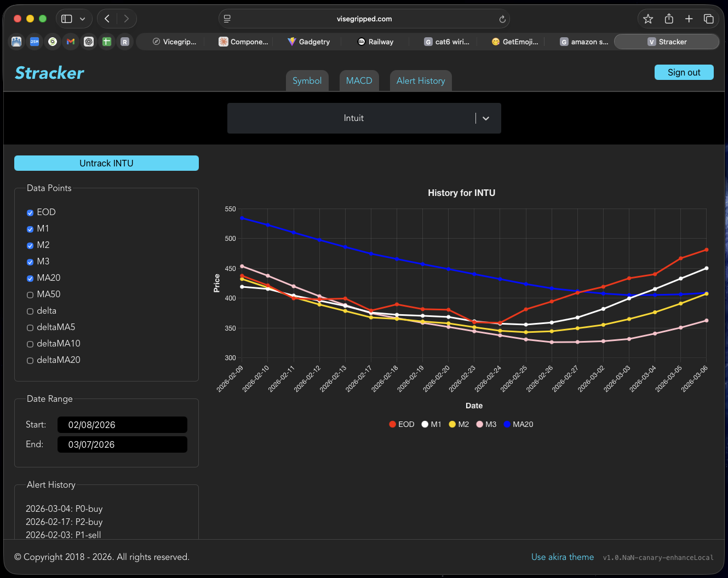Open the Share icon in the toolbar

tap(669, 19)
